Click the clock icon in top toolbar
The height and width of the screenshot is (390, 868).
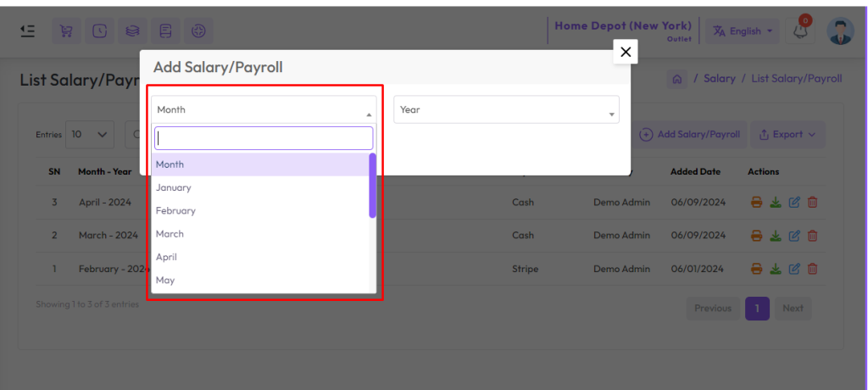(x=100, y=31)
